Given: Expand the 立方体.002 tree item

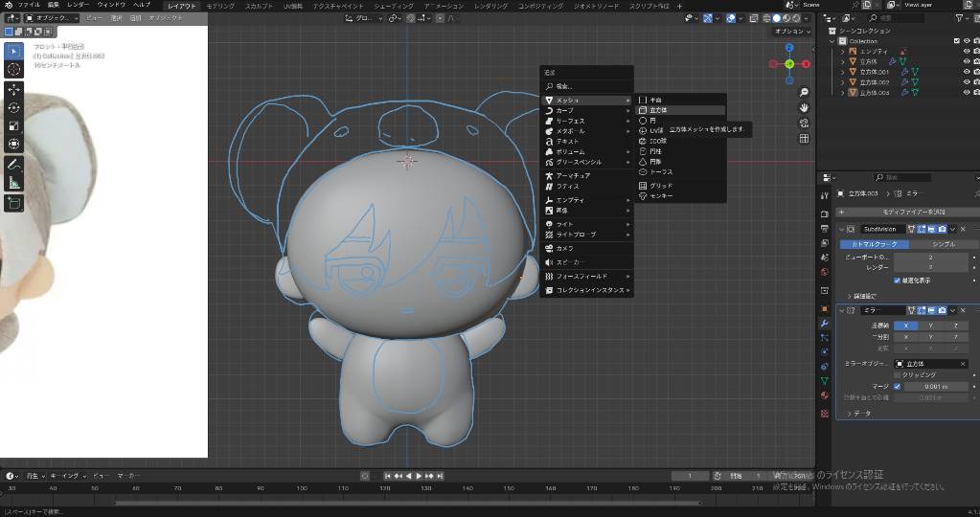Looking at the screenshot, I should [842, 82].
